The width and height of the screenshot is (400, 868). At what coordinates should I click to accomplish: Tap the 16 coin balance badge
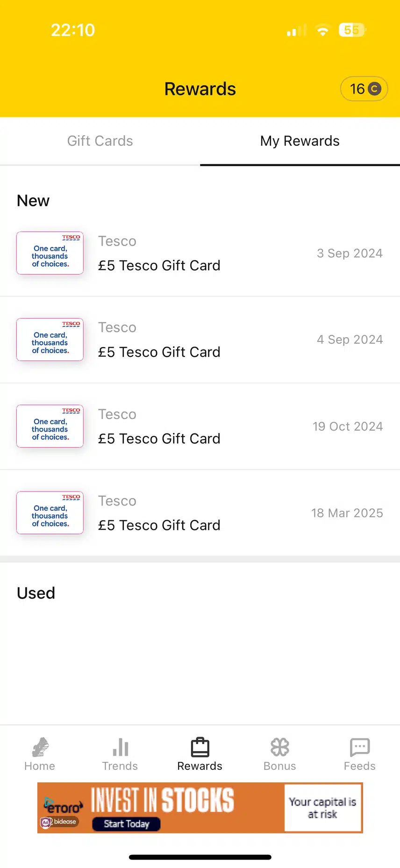[364, 89]
